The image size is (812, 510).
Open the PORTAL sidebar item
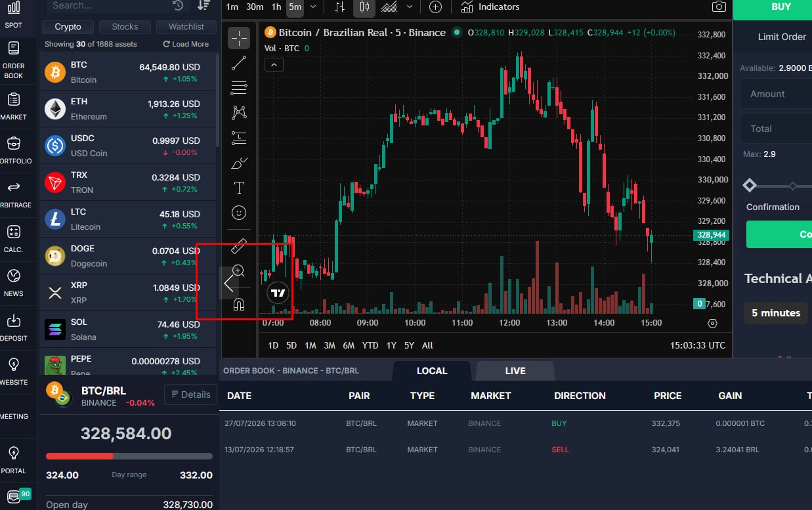point(13,459)
